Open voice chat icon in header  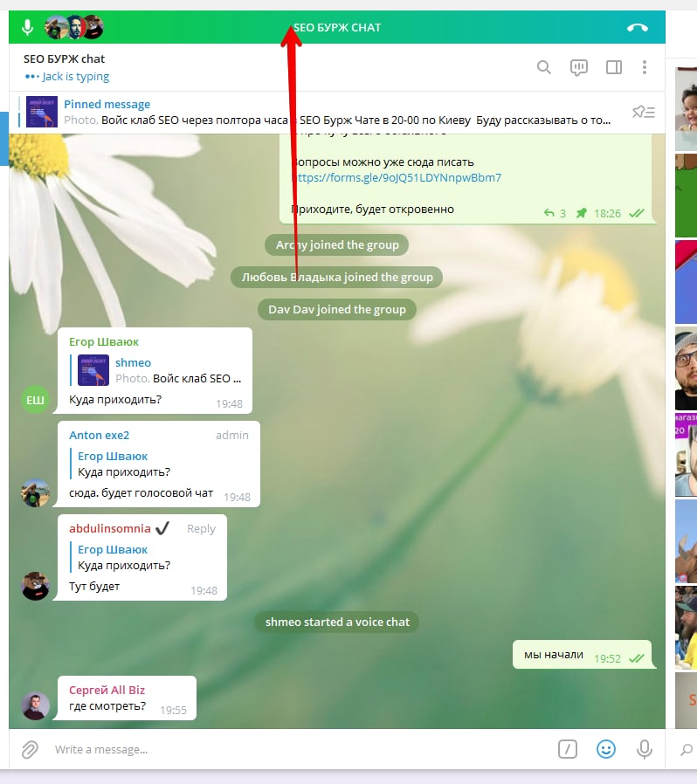click(579, 67)
